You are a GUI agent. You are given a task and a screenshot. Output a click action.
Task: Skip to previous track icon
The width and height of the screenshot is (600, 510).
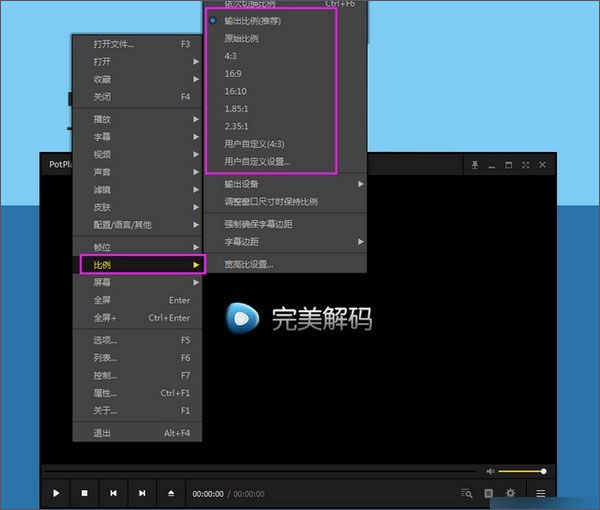point(114,493)
